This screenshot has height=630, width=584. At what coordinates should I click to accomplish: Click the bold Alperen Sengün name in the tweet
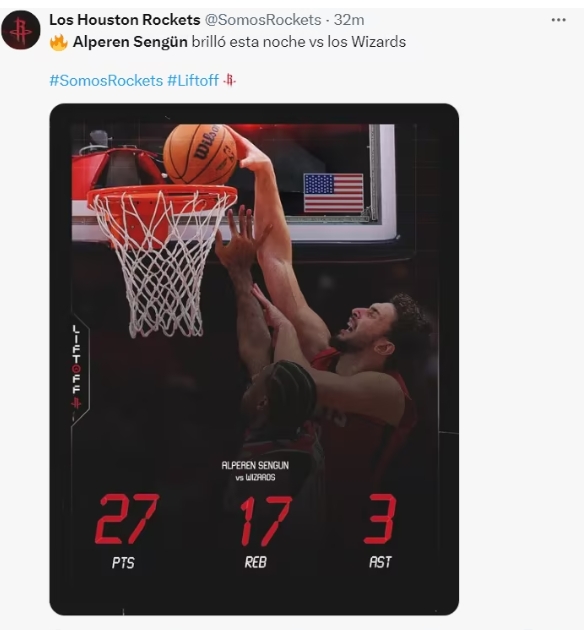130,42
